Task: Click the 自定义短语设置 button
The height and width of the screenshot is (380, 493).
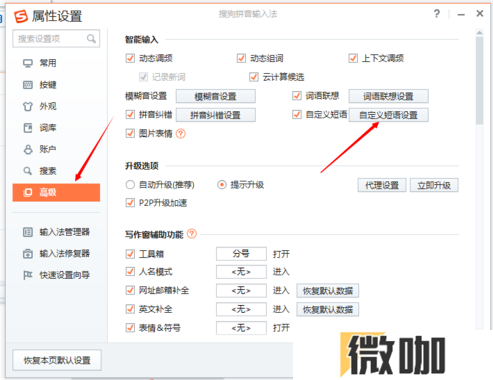Action: [x=388, y=115]
